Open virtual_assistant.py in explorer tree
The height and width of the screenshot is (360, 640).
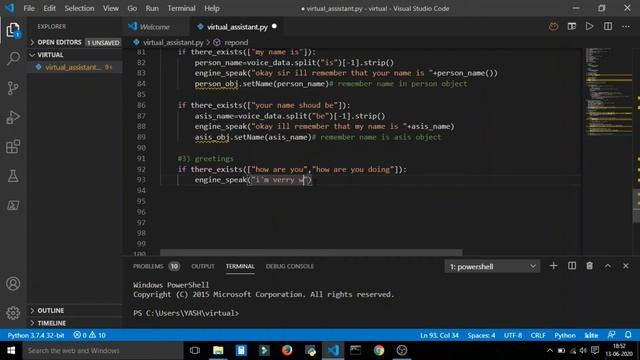pos(75,67)
